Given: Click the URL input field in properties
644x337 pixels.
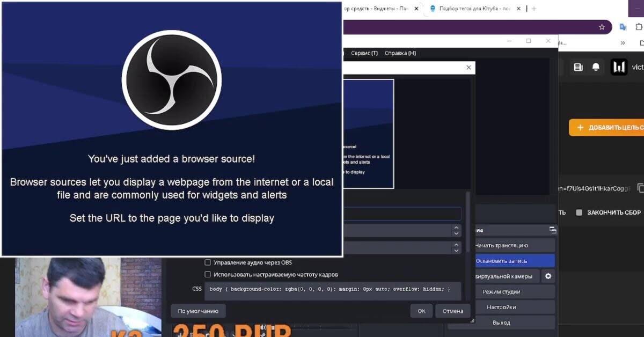Looking at the screenshot, I should [401, 214].
